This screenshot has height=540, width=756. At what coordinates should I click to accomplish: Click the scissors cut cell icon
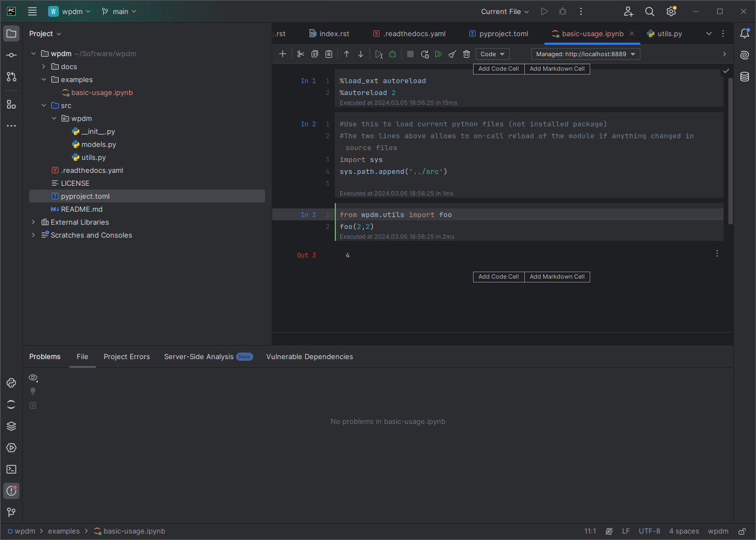(301, 54)
